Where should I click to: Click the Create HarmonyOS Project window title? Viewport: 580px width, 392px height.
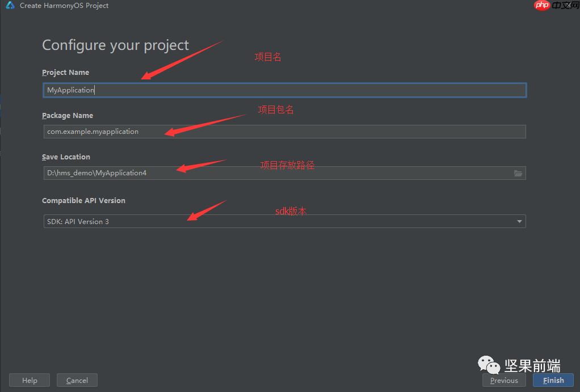64,6
